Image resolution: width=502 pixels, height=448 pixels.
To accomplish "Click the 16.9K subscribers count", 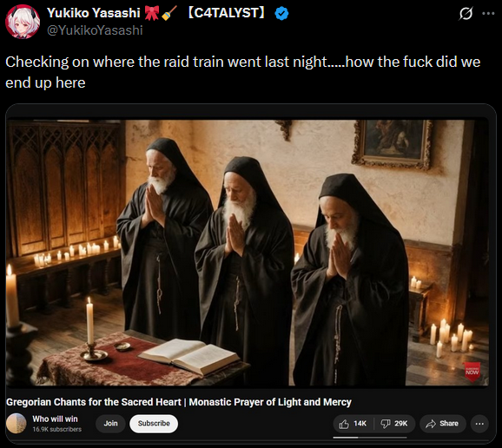I will click(x=57, y=430).
